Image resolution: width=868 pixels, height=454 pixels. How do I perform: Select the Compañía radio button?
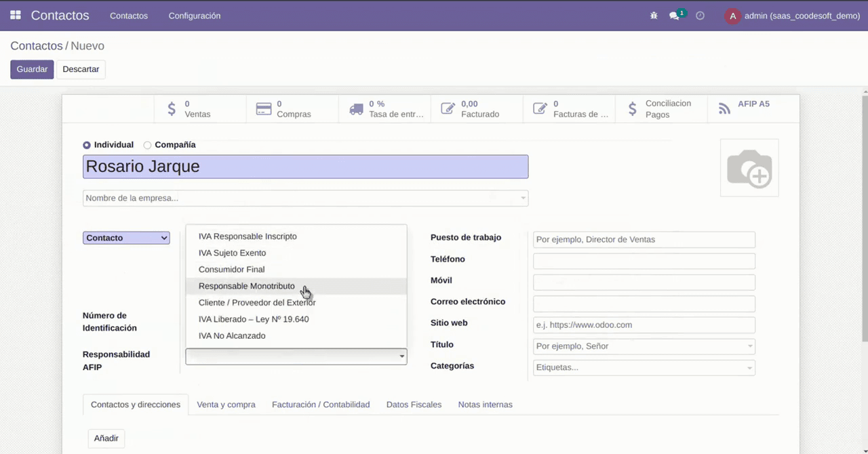(x=148, y=145)
